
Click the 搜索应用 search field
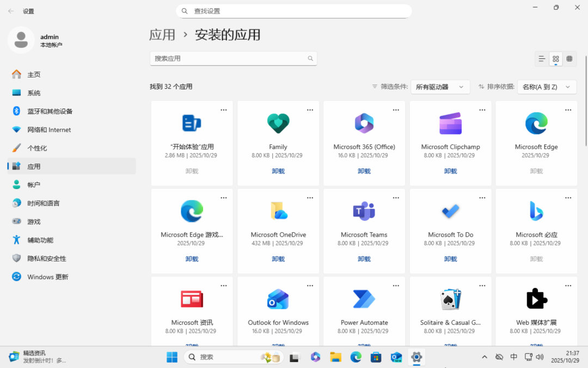point(233,58)
